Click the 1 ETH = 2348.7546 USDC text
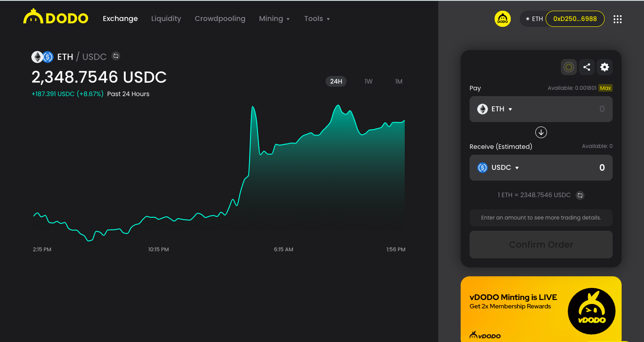This screenshot has width=644, height=342. click(x=534, y=195)
